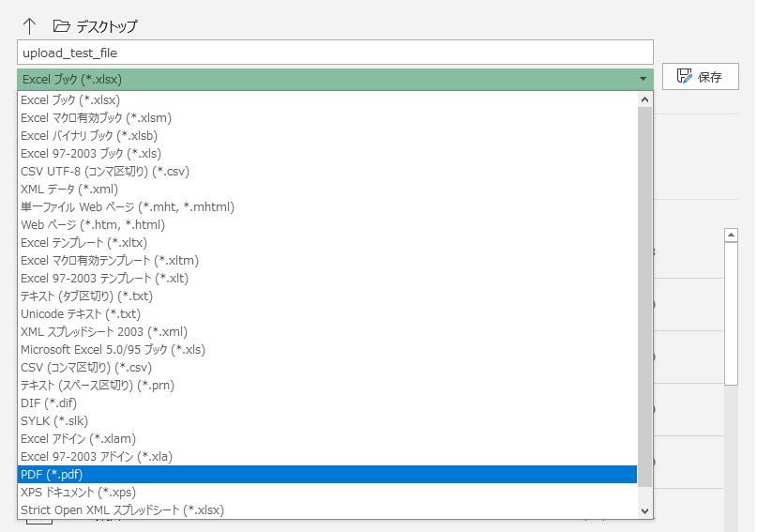Select single file web page (*.mht)

128,207
